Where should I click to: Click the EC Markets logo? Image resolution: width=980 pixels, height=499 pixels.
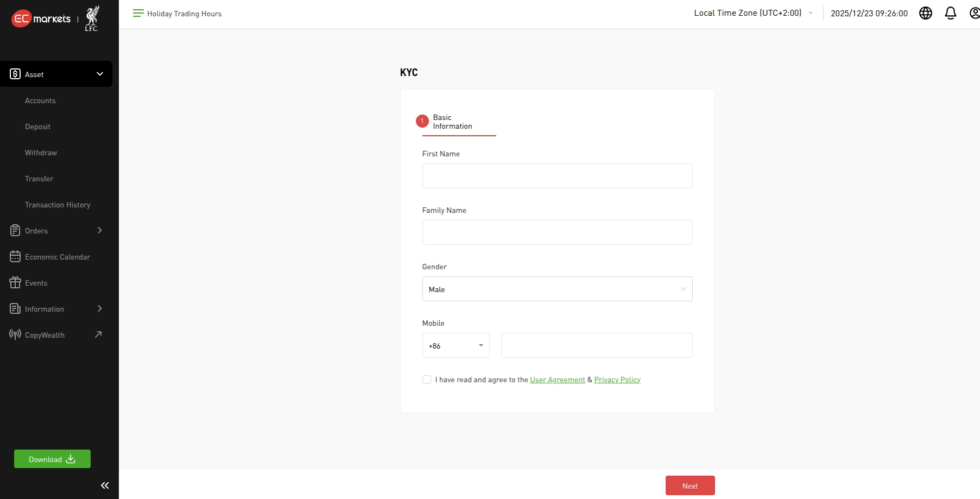[41, 18]
